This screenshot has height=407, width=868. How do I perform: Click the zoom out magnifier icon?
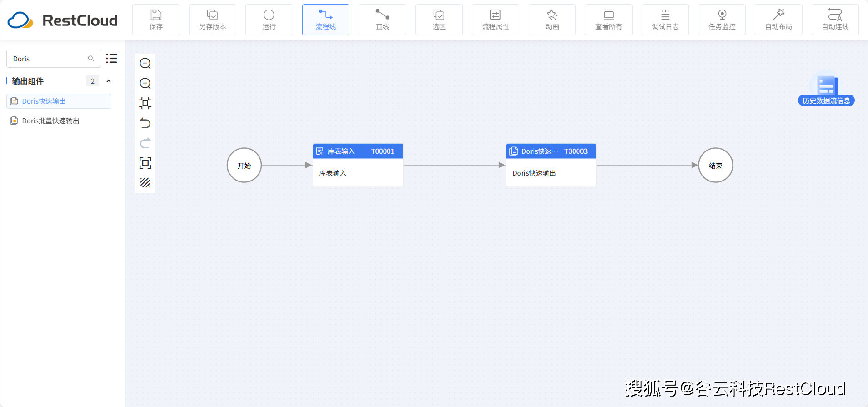(145, 64)
